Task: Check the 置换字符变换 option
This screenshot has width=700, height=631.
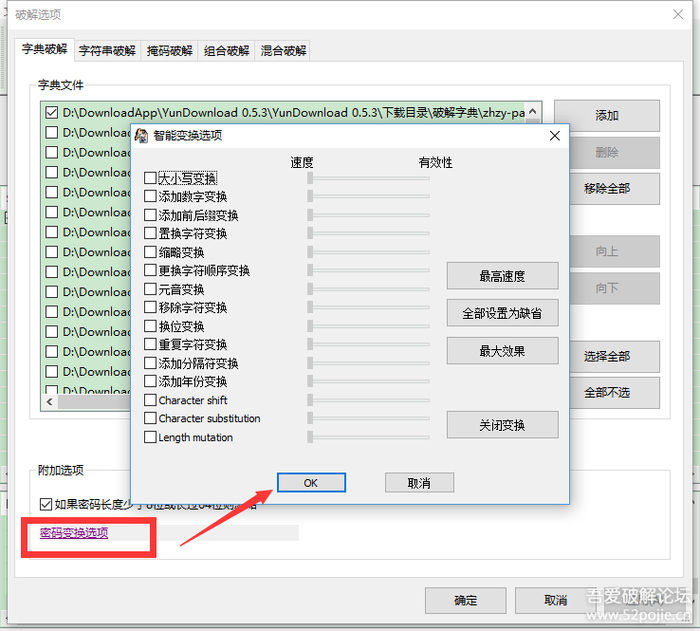Action: [x=150, y=233]
